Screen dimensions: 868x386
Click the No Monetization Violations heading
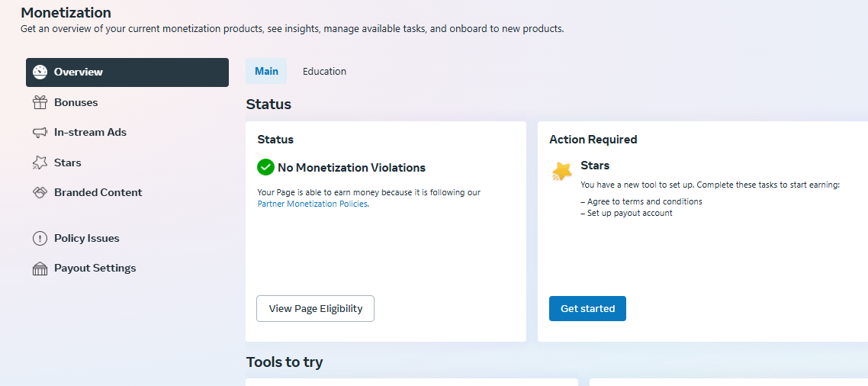point(352,168)
